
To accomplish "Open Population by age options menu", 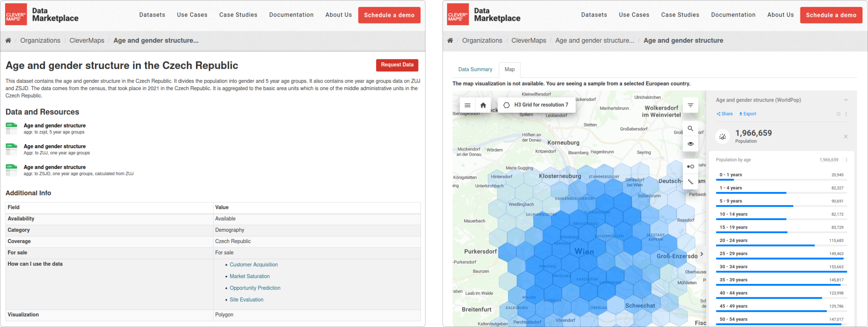I will 846,160.
